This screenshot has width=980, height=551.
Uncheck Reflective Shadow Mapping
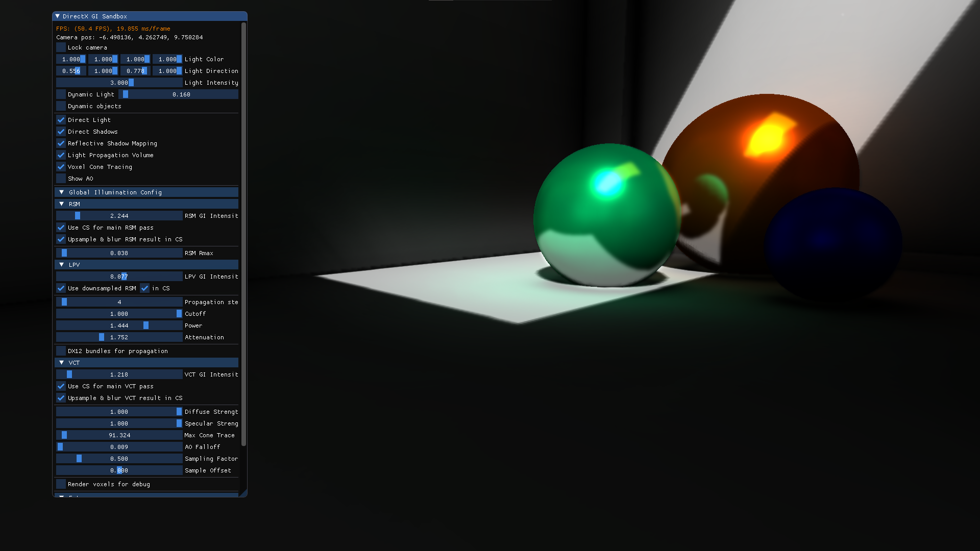[x=61, y=143]
